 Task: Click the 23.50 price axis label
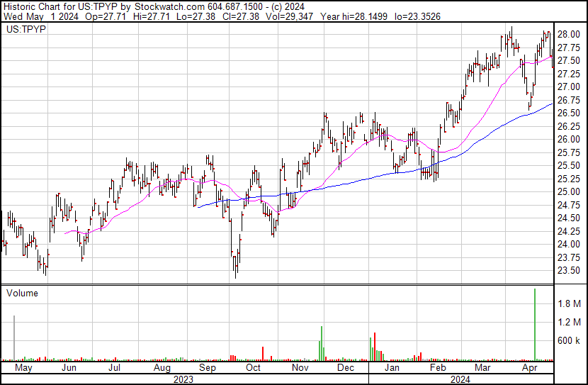pos(569,271)
